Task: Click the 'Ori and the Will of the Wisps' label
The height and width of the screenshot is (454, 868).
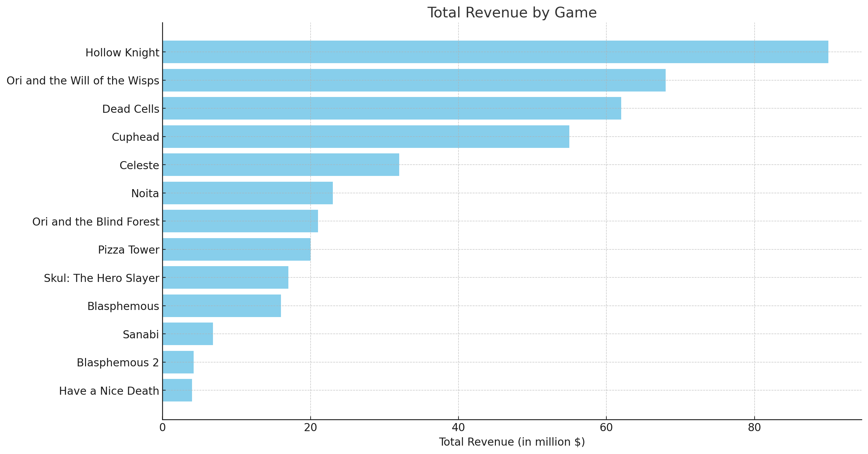Action: coord(82,81)
